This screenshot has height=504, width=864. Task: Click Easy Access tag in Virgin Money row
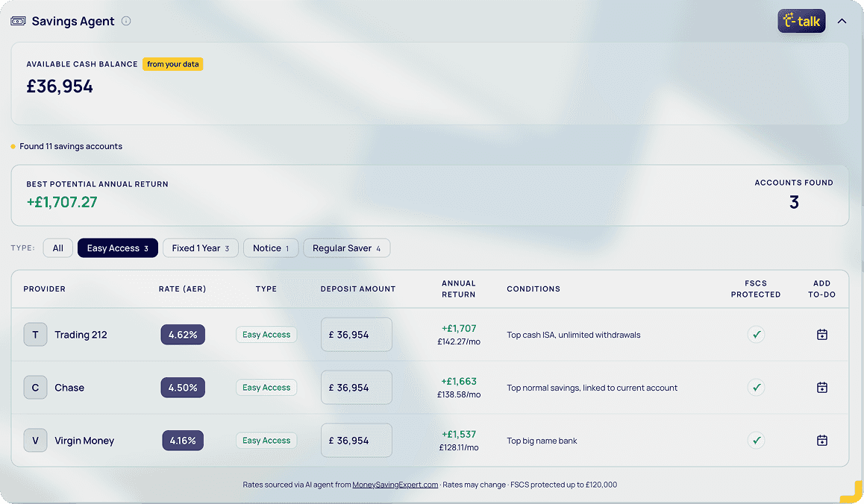click(x=266, y=440)
